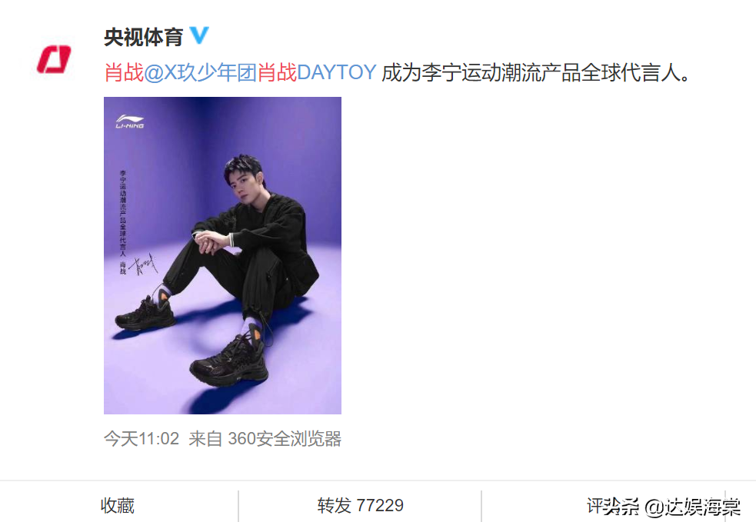The height and width of the screenshot is (532, 756).
Task: Click the post text 成为李宁运动潮流产品全球代言人
Action: (536, 73)
